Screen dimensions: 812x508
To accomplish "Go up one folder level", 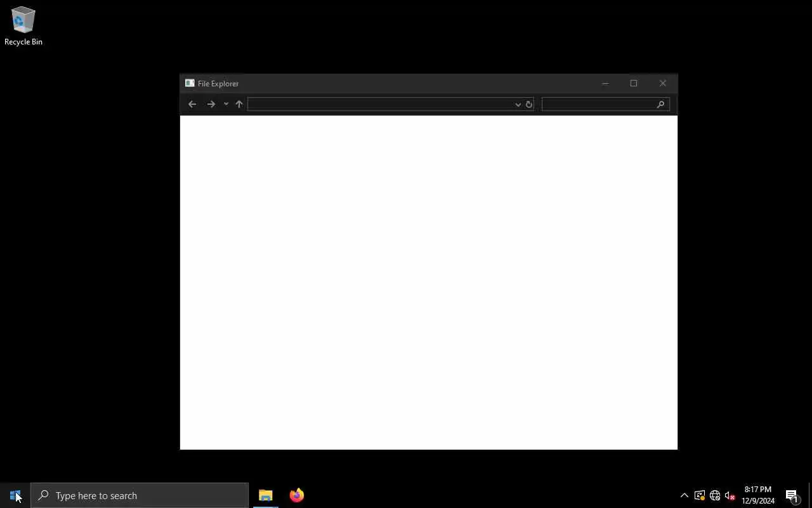I will (239, 104).
